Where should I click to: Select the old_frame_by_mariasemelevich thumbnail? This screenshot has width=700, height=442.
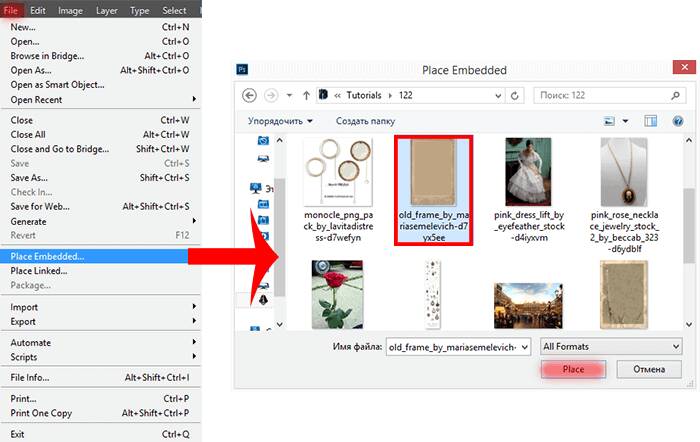click(433, 191)
